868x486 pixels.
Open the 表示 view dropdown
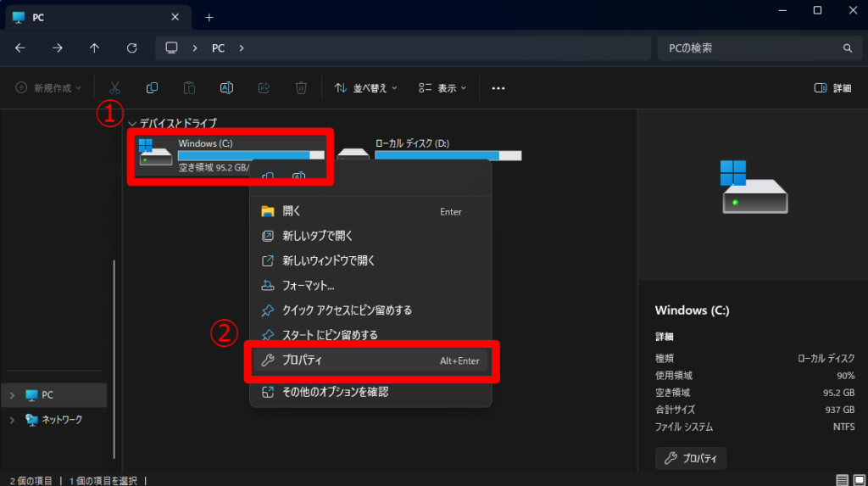pos(442,88)
